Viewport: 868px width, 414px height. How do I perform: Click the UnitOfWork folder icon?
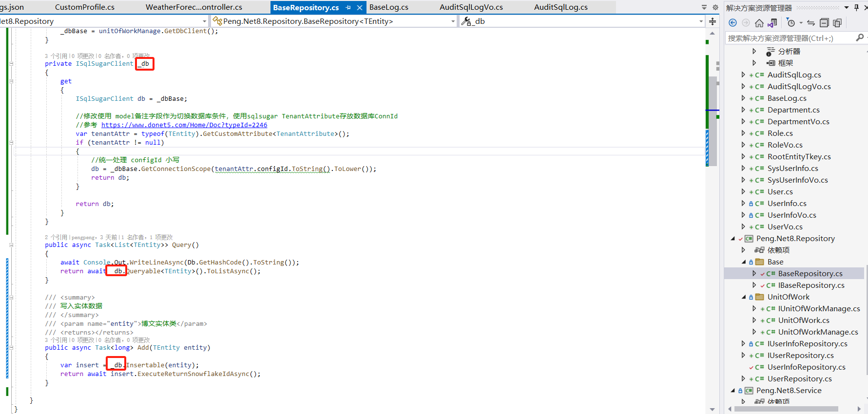[x=759, y=297]
